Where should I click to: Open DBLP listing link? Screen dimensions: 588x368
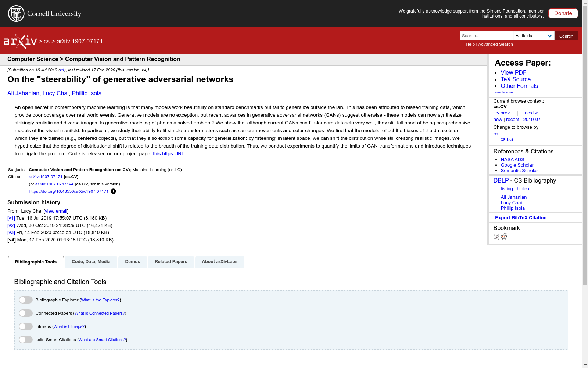tap(507, 189)
